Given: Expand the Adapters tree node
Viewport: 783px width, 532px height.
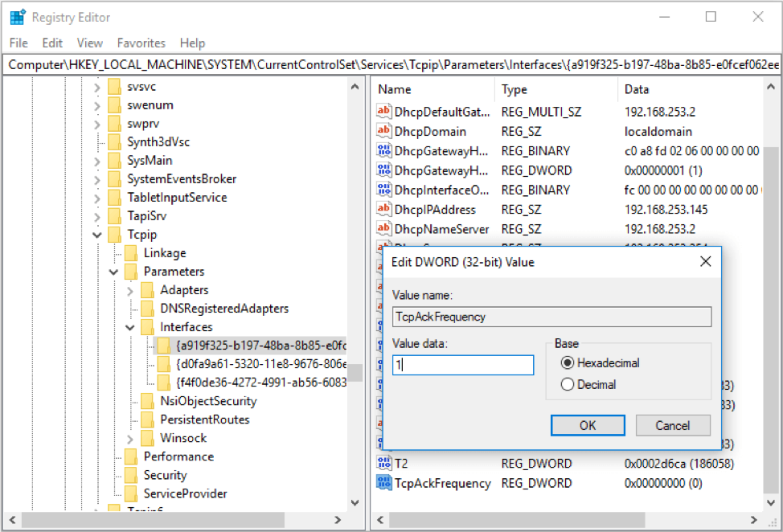Looking at the screenshot, I should [130, 291].
